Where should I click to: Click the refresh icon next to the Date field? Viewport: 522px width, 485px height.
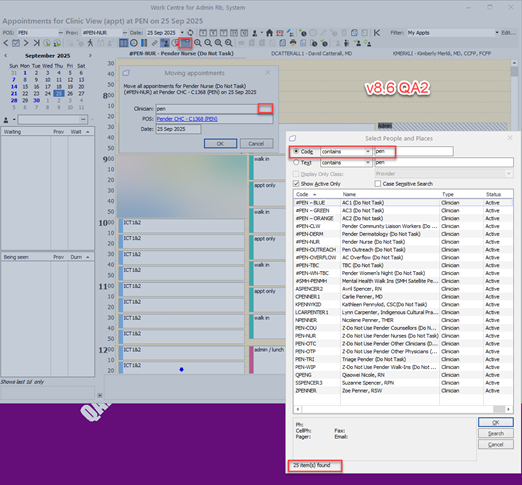point(190,33)
